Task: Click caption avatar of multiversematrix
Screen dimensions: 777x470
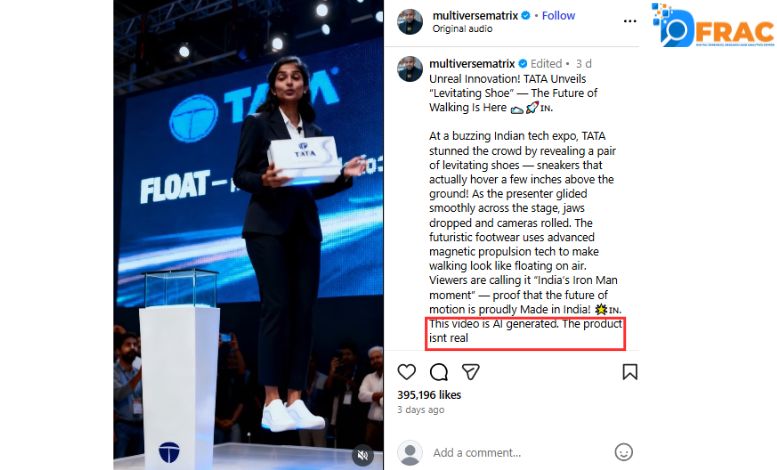Action: [x=410, y=69]
